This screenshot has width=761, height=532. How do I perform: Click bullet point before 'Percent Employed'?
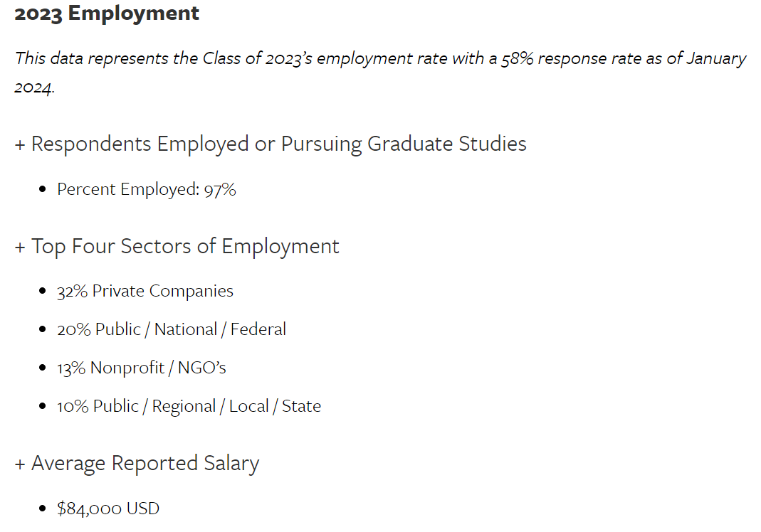point(43,190)
